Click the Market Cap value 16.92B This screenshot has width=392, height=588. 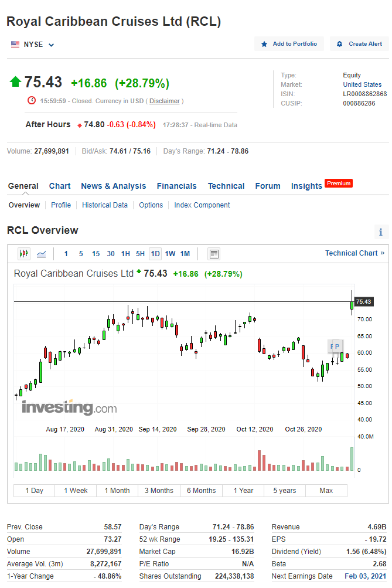pyautogui.click(x=243, y=552)
